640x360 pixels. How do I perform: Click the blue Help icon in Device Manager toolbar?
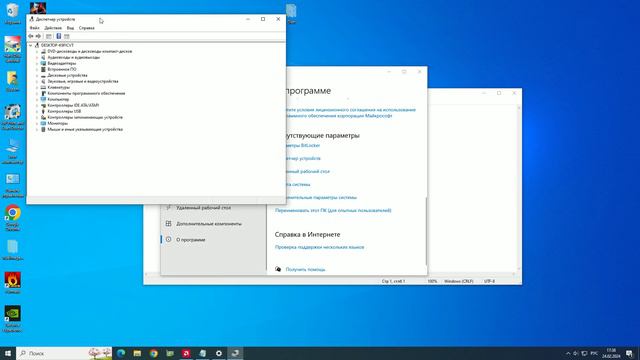(x=59, y=36)
